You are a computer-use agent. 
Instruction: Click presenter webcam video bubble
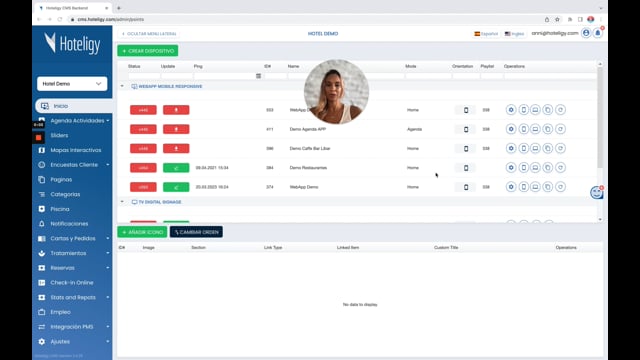pos(336,91)
